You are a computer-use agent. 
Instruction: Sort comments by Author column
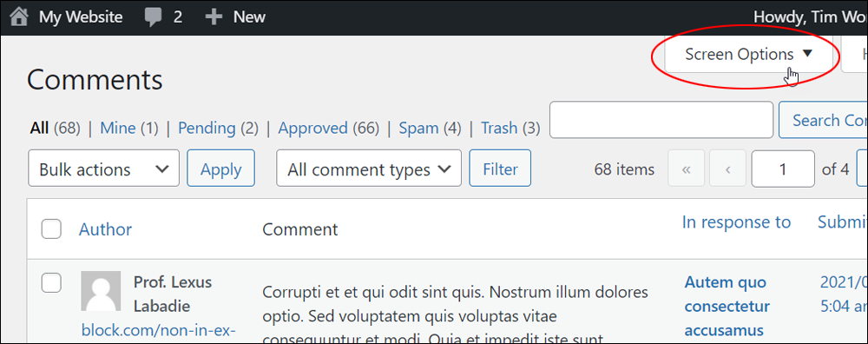[x=105, y=228]
